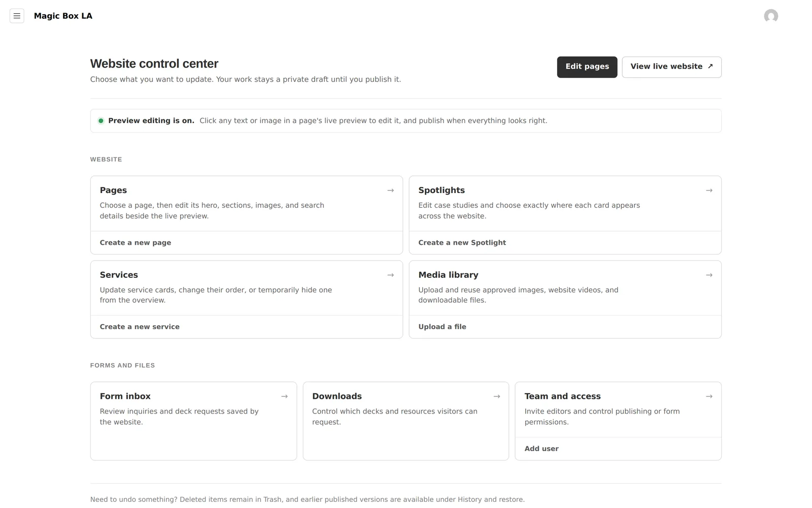
Task: Click the Form inbox arrow icon
Action: [x=284, y=396]
